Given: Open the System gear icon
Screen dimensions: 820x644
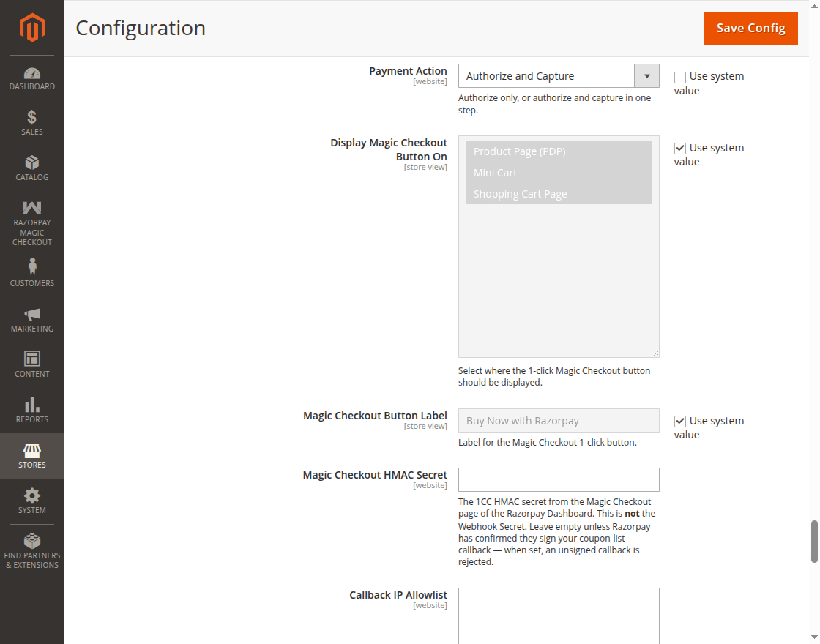Looking at the screenshot, I should click(32, 495).
